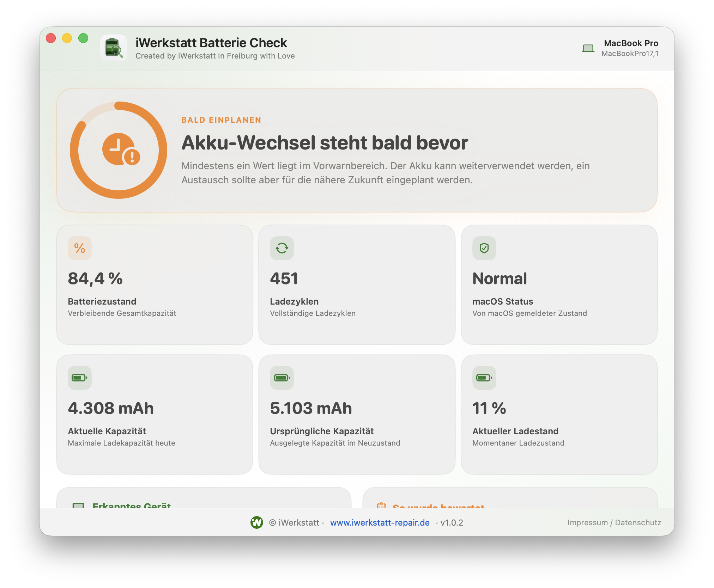Click the iWerkstatt Batterie Check app icon
This screenshot has width=714, height=588.
click(x=114, y=48)
